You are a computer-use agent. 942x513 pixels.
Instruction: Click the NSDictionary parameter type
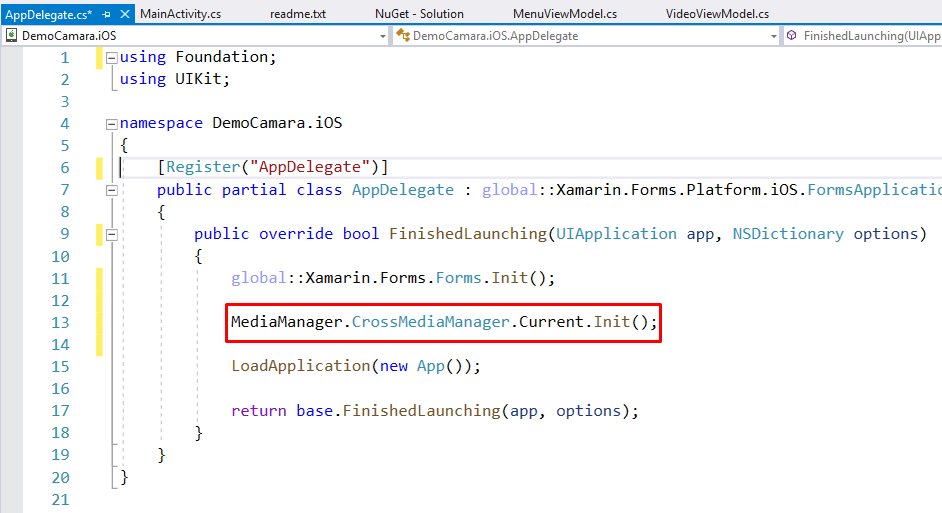[x=788, y=234]
